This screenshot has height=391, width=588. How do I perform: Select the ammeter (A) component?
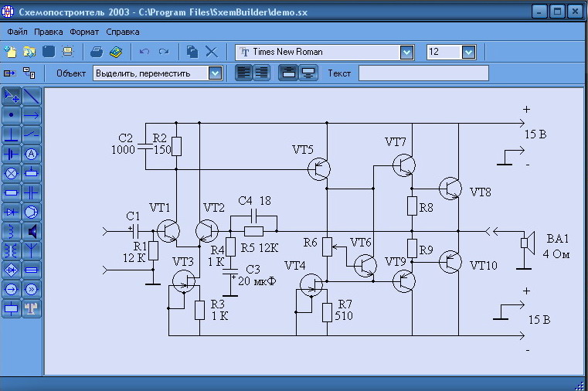point(32,154)
